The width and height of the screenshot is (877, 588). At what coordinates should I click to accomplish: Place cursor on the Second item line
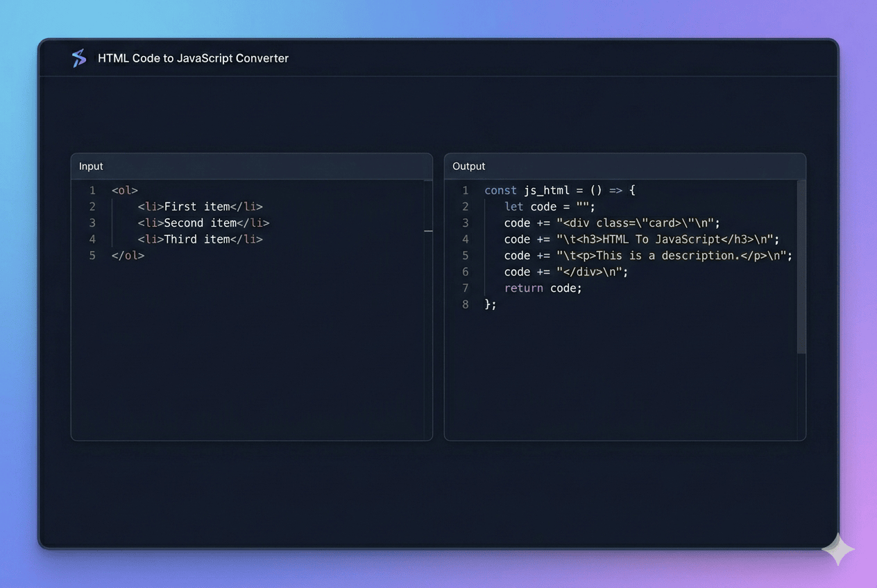(x=203, y=223)
